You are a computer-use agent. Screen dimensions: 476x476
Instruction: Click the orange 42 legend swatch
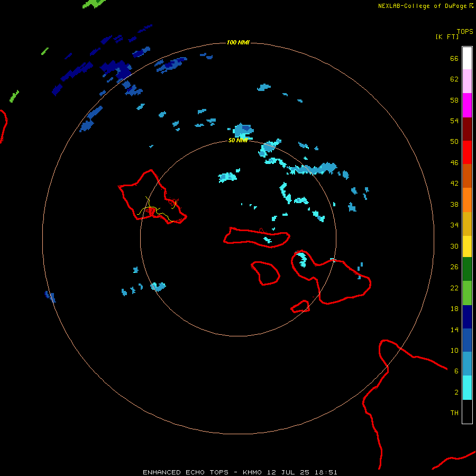(x=467, y=200)
